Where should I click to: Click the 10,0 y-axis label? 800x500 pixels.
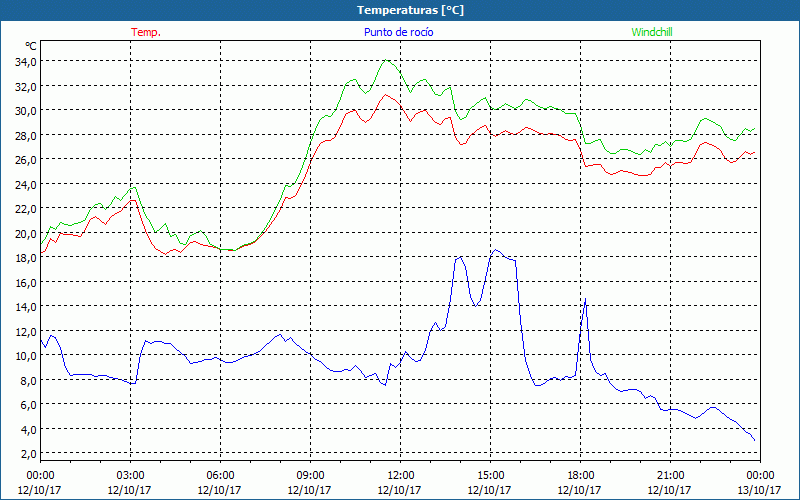[27, 356]
